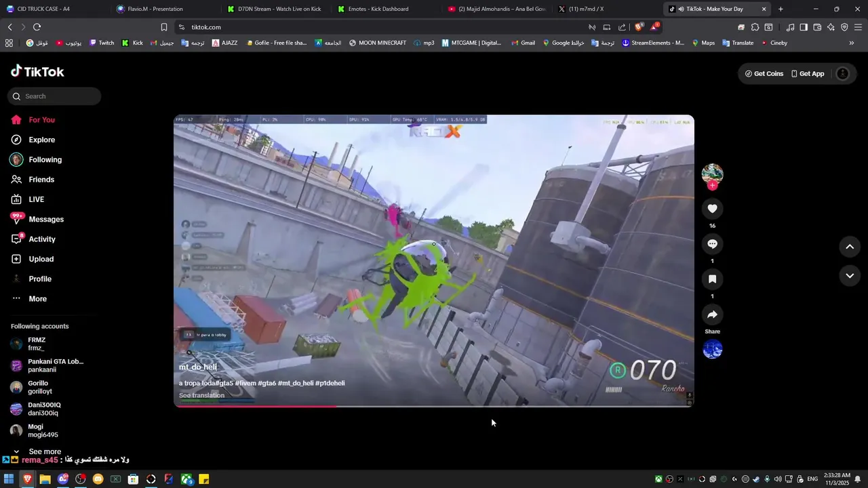This screenshot has height=488, width=868.
Task: Save the video with the bookmark icon
Action: [x=712, y=279]
